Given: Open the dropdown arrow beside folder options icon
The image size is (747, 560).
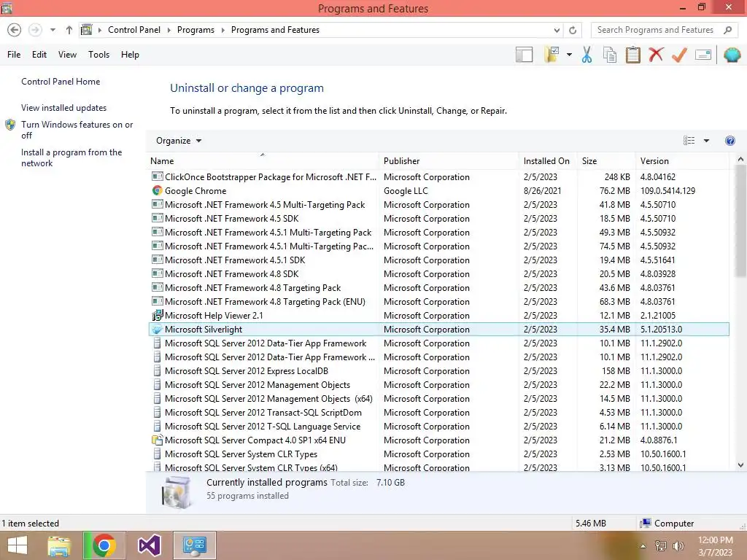Looking at the screenshot, I should (569, 55).
